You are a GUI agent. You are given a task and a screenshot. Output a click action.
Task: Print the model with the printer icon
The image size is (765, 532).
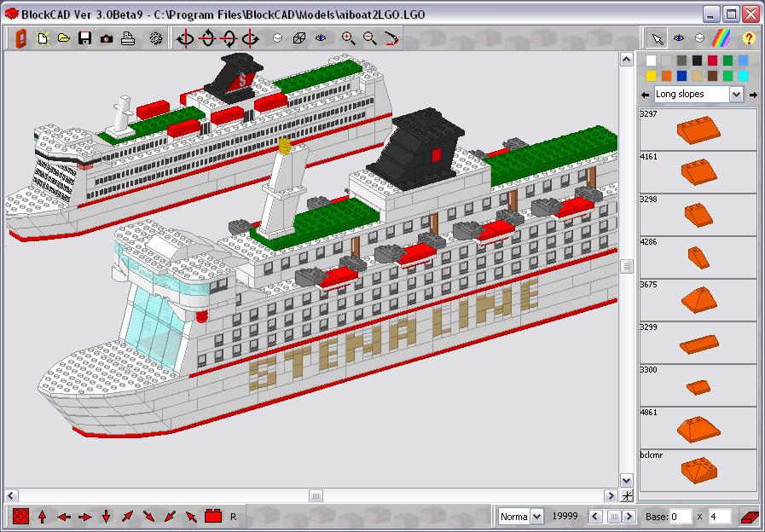coord(128,38)
